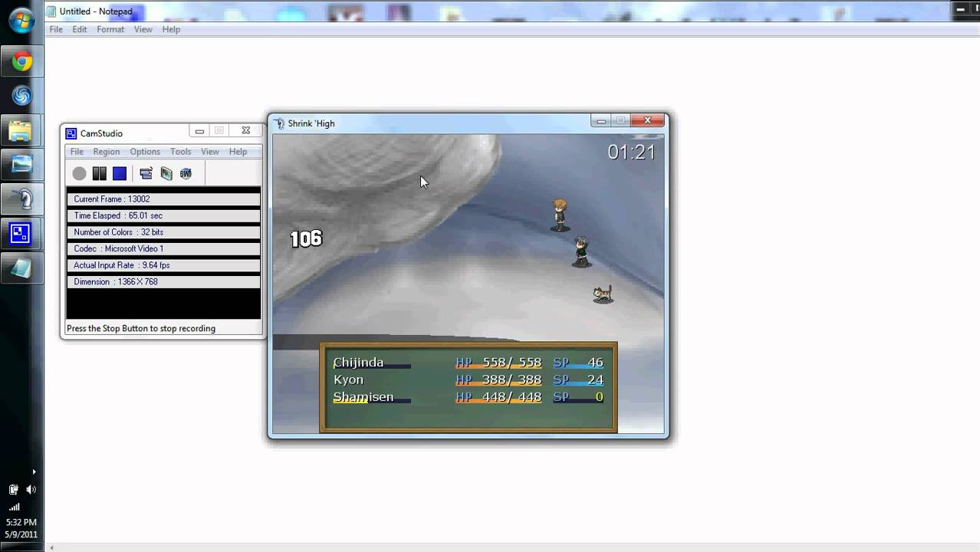This screenshot has height=552, width=980.
Task: Click Chijinda's HP value 558/558
Action: point(511,363)
